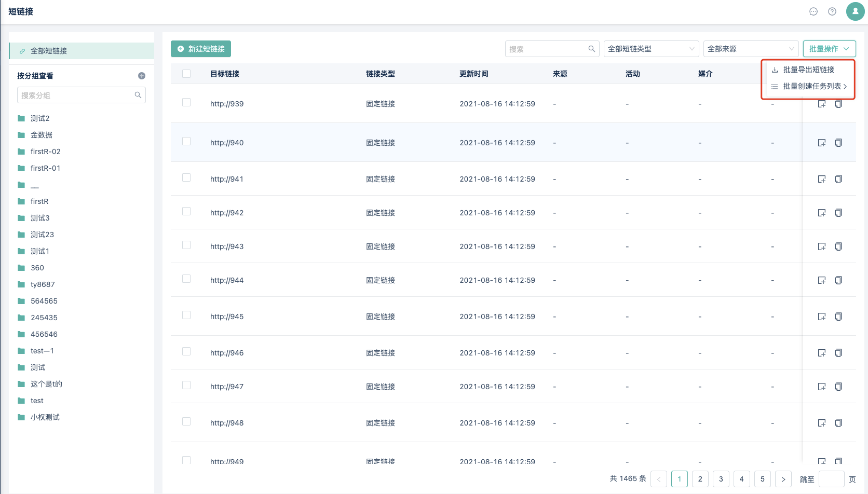Screen dimensions: 868x494
Task: Collapse the 批量操作 dropdown button
Action: 829,49
